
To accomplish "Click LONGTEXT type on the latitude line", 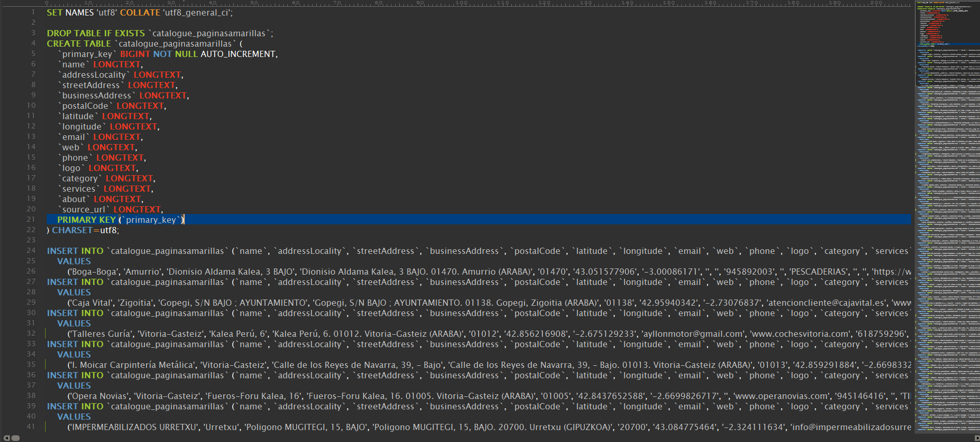I will 125,116.
